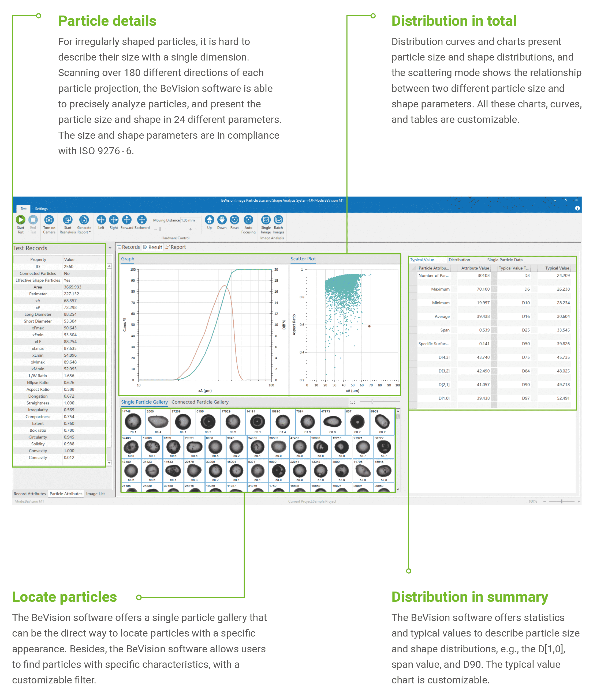The width and height of the screenshot is (593, 700).
Task: Open the Result tab
Action: [x=153, y=247]
